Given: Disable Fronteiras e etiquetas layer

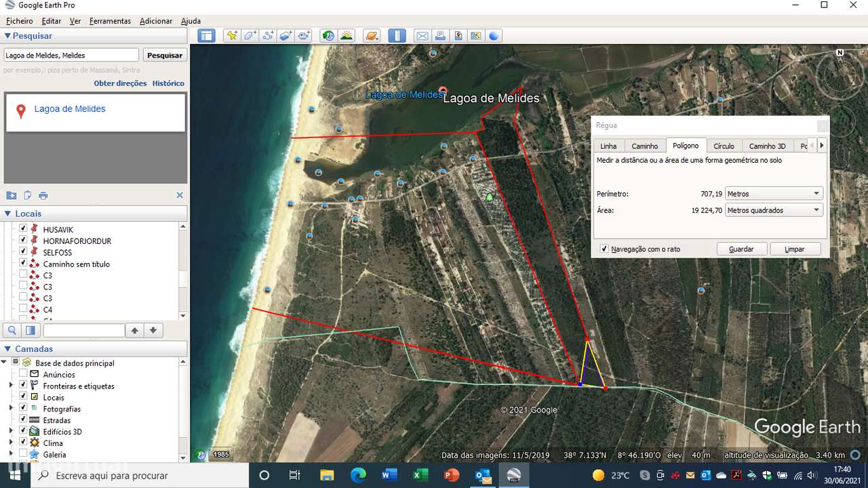Looking at the screenshot, I should point(23,386).
